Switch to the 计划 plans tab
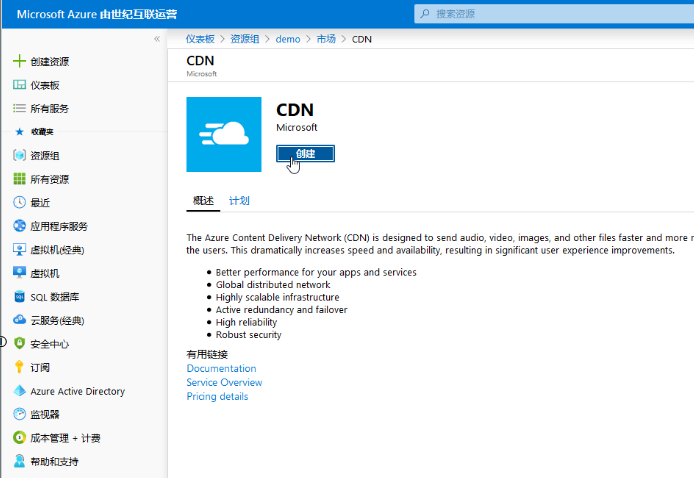This screenshot has height=478, width=694. [x=239, y=201]
